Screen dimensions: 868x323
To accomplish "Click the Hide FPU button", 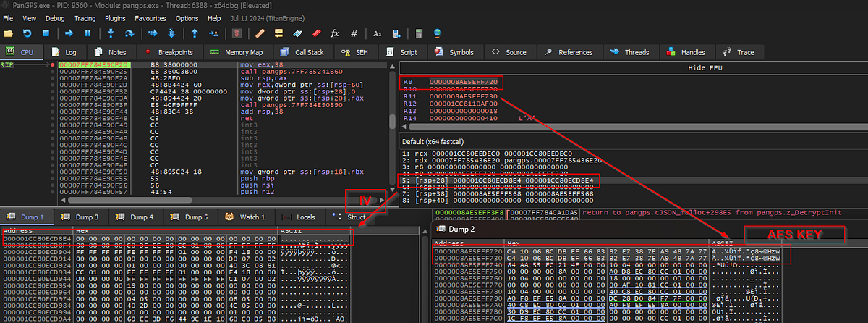I will [633, 67].
